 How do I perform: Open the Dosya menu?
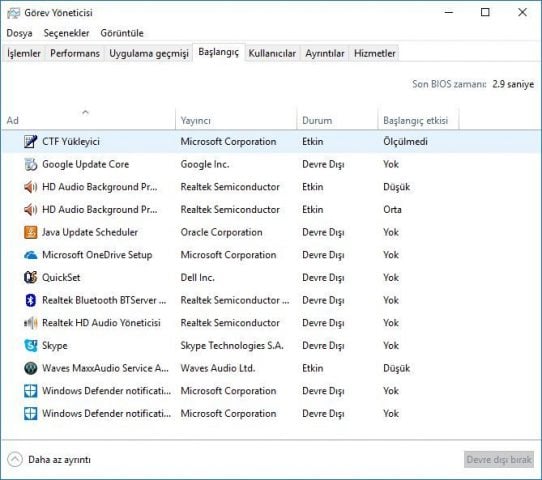tap(19, 33)
